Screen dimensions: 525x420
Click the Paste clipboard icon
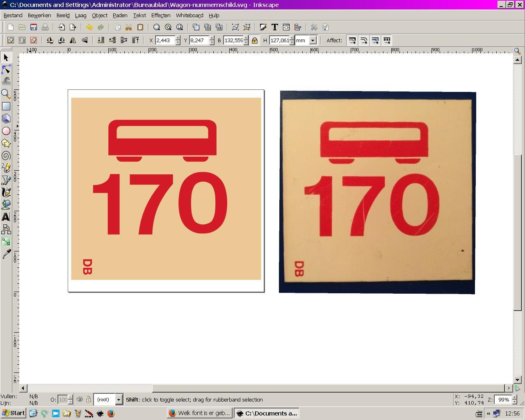pos(140,27)
